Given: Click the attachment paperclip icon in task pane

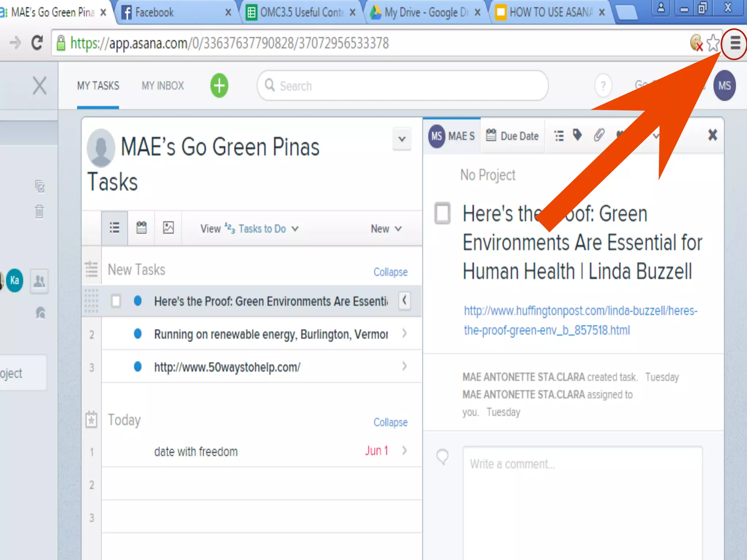Looking at the screenshot, I should 599,135.
